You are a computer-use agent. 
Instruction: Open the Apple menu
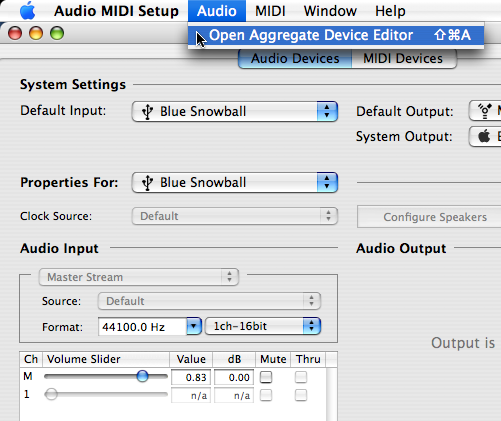[27, 11]
